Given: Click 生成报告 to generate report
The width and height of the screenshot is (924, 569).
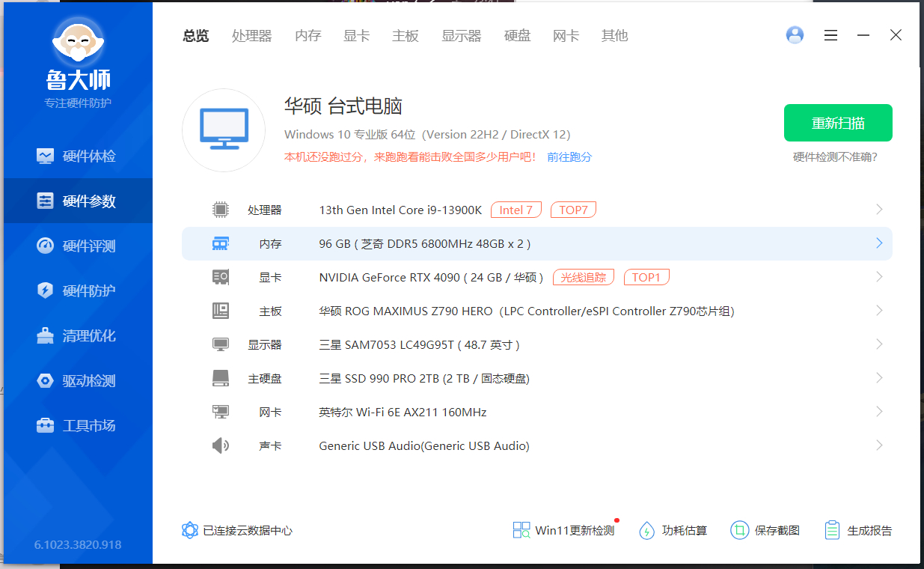Looking at the screenshot, I should pyautogui.click(x=858, y=531).
